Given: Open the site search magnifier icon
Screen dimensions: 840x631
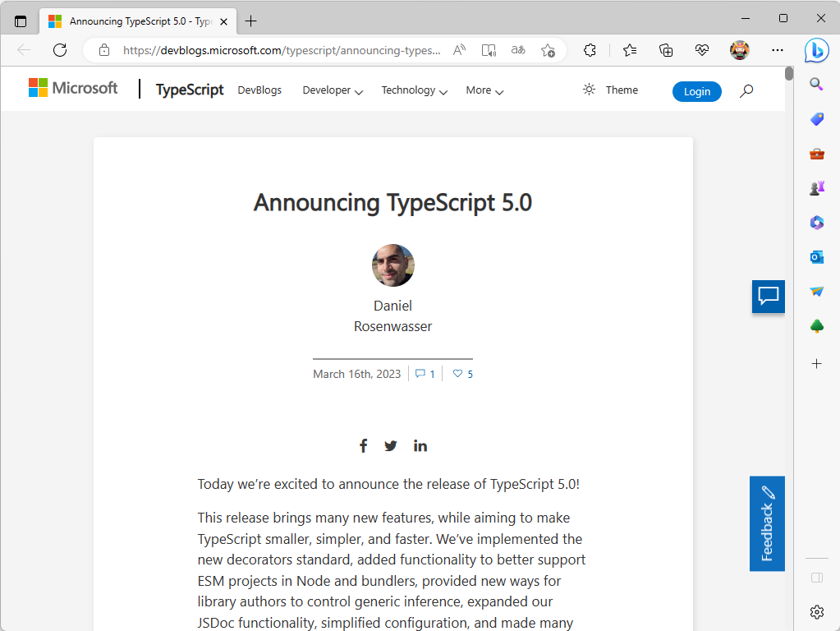Looking at the screenshot, I should pos(746,91).
